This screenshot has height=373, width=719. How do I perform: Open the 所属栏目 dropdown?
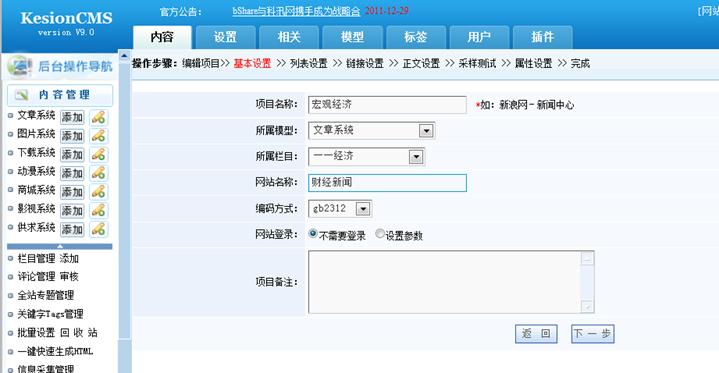pos(416,157)
